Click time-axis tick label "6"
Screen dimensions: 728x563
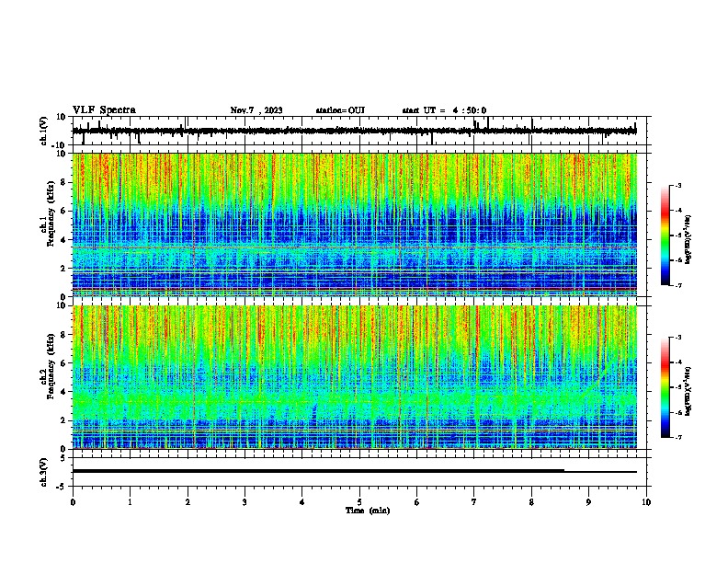[x=417, y=502]
